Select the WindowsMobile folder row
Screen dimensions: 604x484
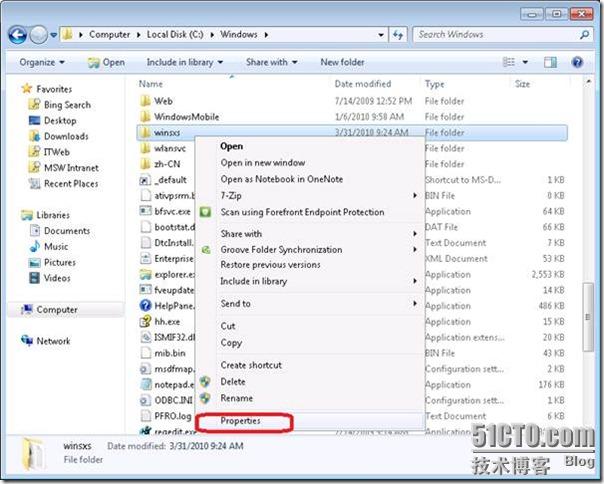tap(352, 117)
